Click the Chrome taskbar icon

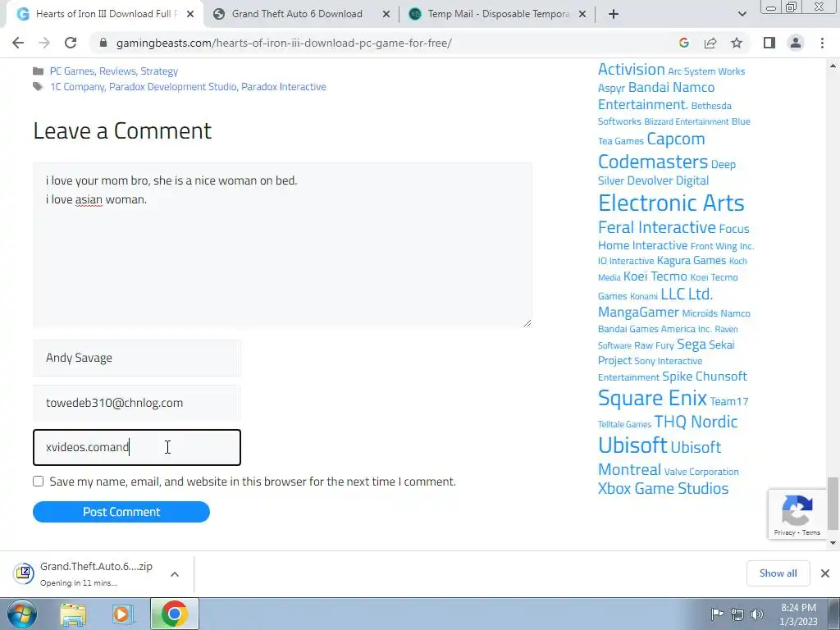pos(174,614)
